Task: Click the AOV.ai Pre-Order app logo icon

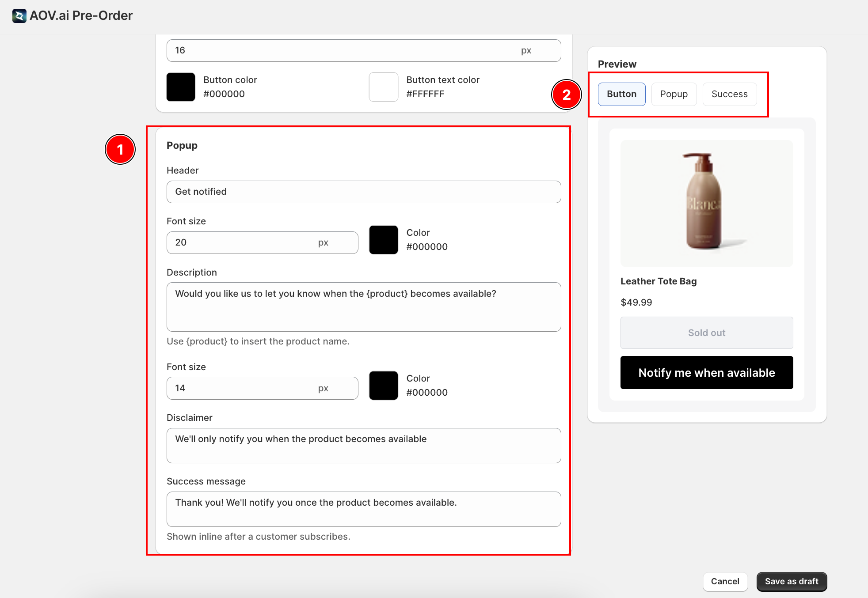Action: [19, 15]
